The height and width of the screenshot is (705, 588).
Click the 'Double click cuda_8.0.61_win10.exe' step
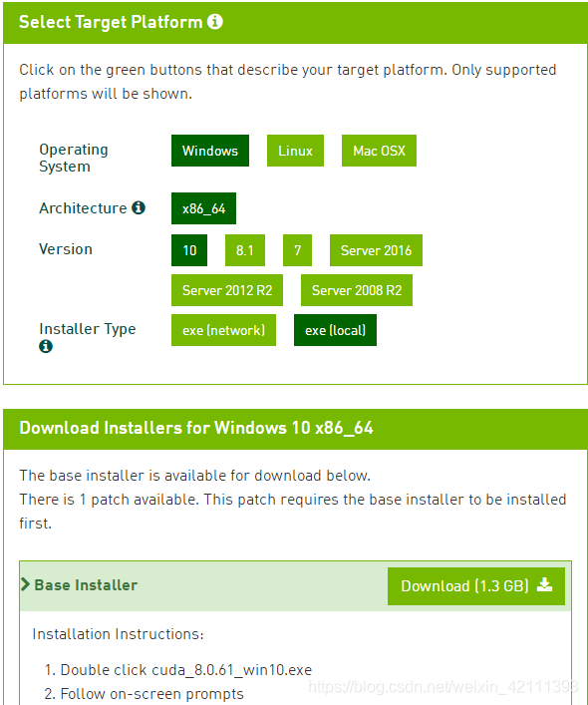tap(186, 670)
